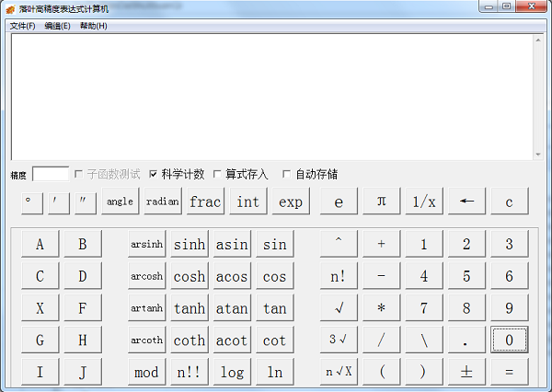552x392 pixels.
Task: Click the sinh function button
Action: point(190,244)
